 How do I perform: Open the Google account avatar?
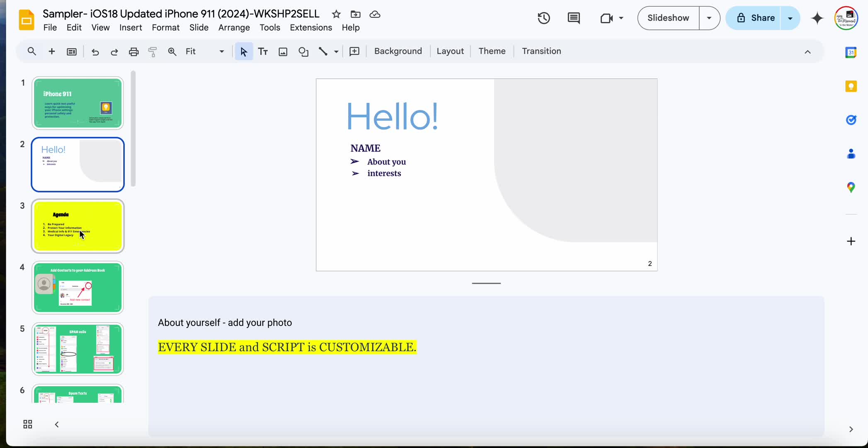pyautogui.click(x=846, y=18)
